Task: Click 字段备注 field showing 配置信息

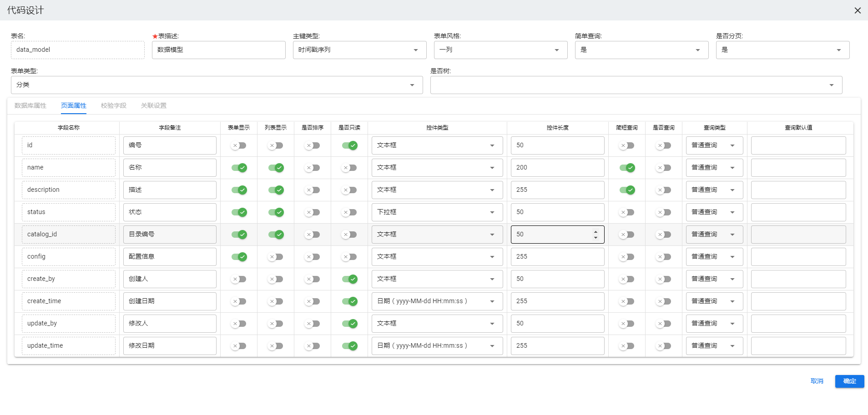Action: 170,257
